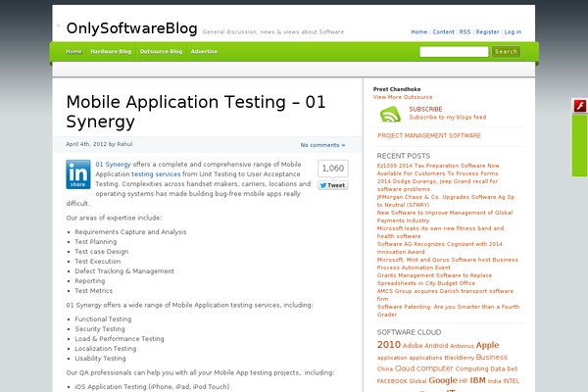Click the 'Security Testing' list item

pyautogui.click(x=100, y=328)
